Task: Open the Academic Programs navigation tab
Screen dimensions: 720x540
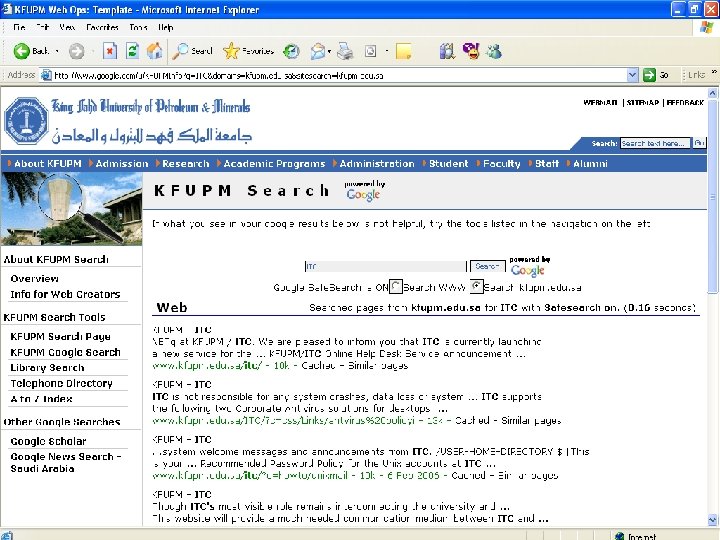Action: (x=274, y=163)
